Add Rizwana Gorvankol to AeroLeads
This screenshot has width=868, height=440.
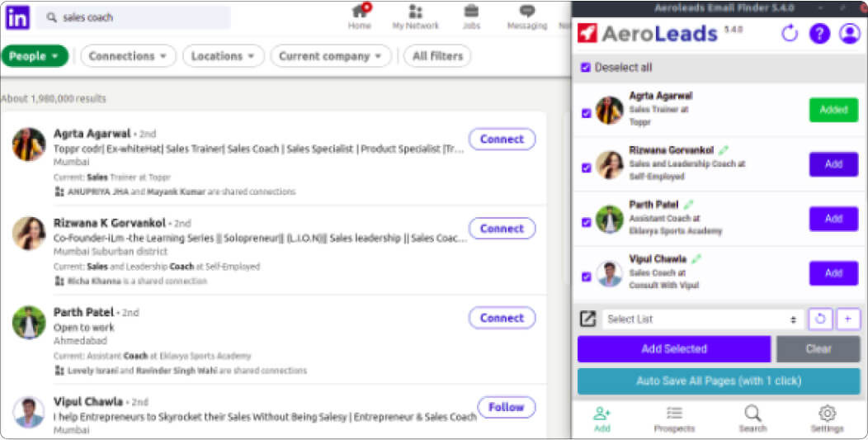[x=833, y=164]
